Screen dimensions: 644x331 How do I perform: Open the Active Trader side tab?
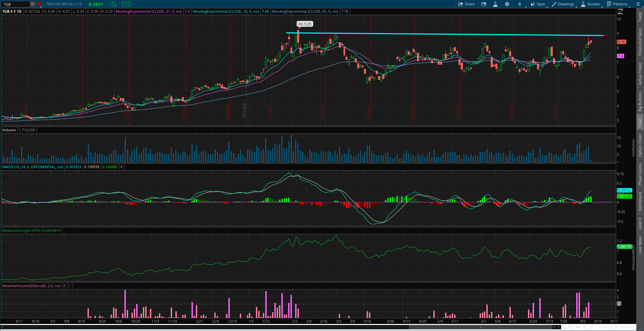click(x=640, y=73)
